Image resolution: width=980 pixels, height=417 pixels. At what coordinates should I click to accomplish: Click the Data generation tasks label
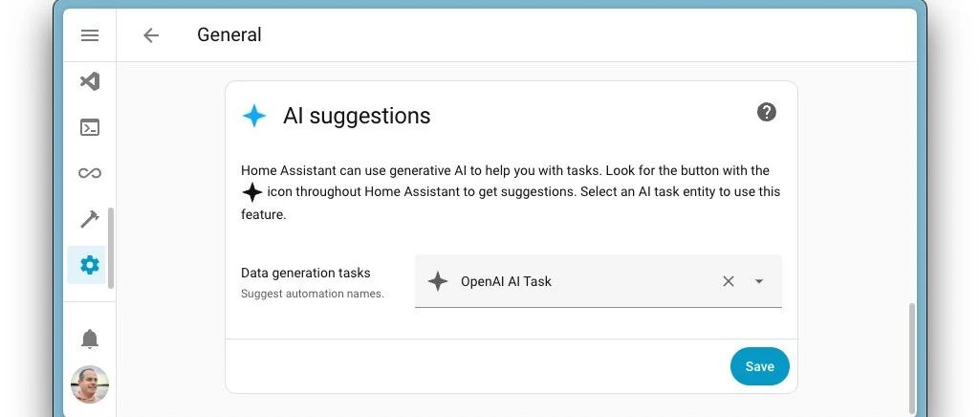tap(306, 273)
